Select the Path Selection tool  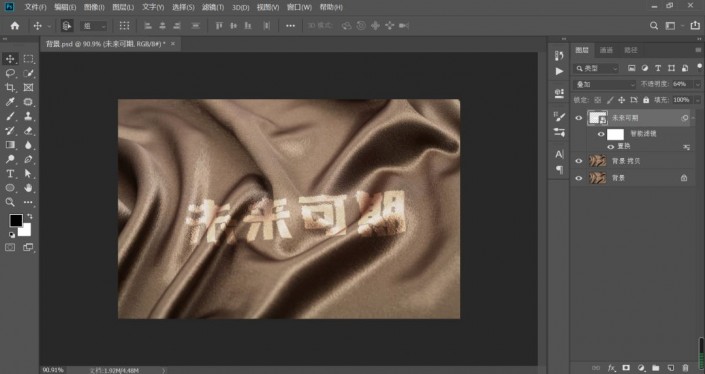point(28,174)
